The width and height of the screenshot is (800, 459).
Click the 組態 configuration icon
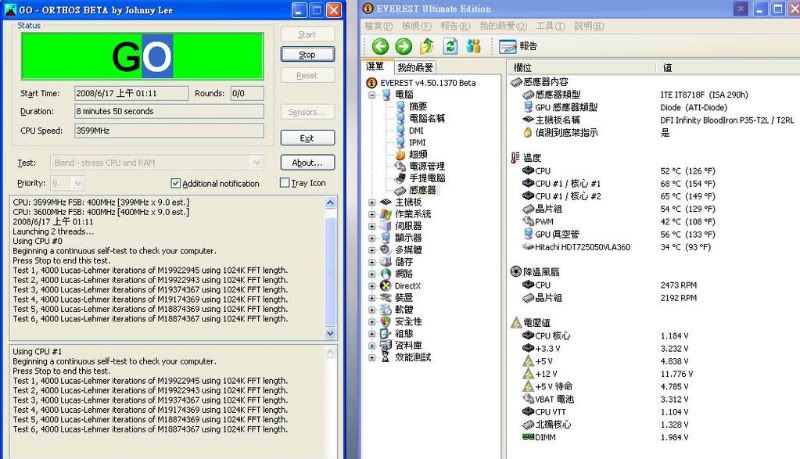pyautogui.click(x=386, y=334)
